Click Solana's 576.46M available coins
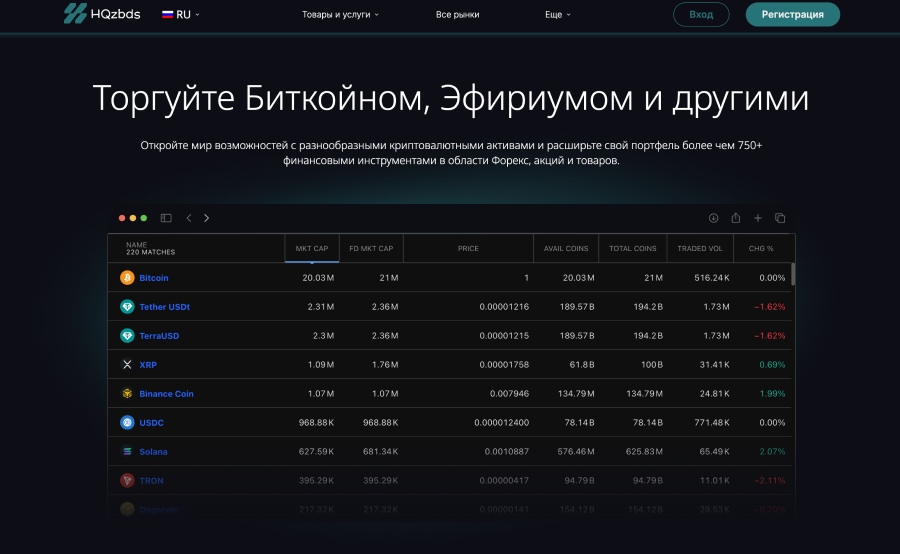 576,452
